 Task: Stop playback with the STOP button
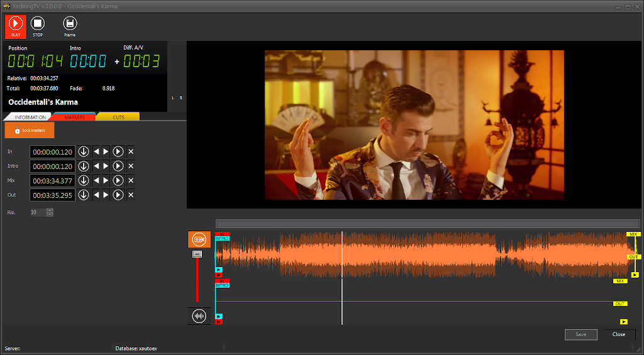pos(37,26)
